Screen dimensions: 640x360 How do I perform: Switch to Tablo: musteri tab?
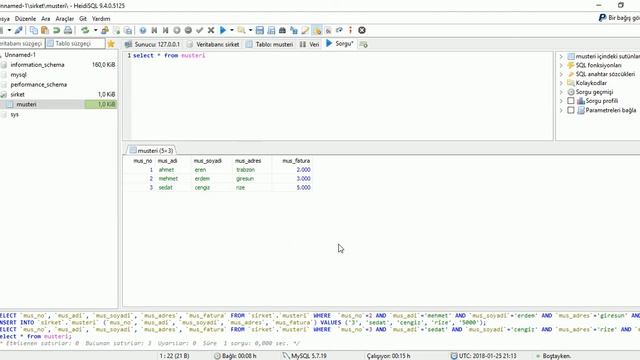[x=270, y=44]
